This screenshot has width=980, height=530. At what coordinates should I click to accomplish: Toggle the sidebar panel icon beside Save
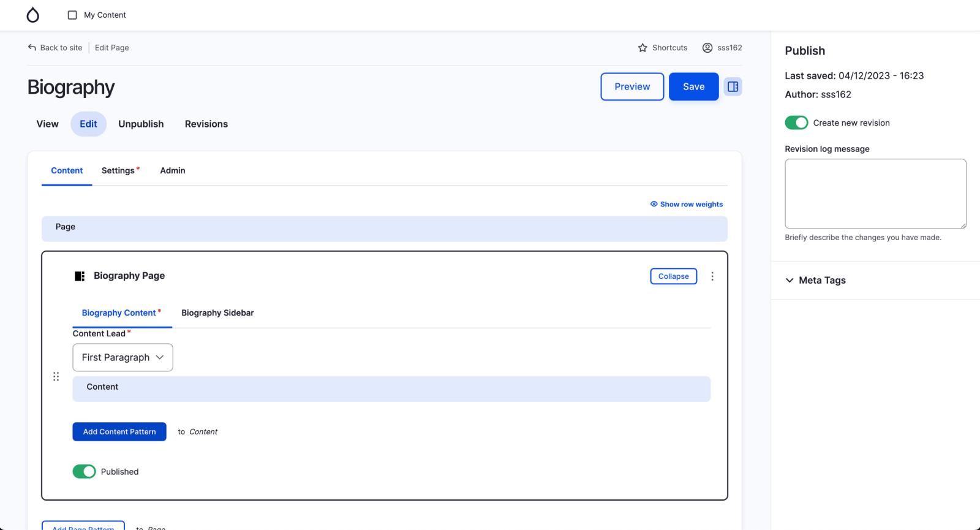pos(733,86)
